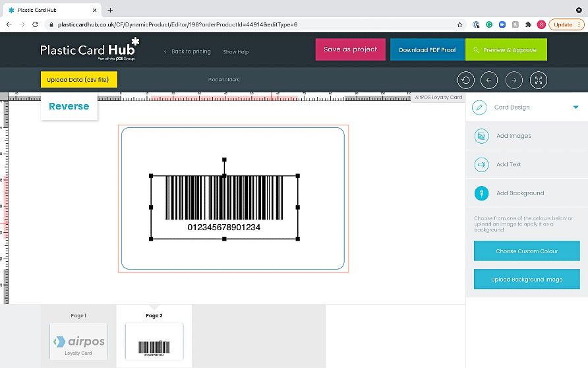Click the redo right-arrow icon
Image resolution: width=588 pixels, height=368 pixels.
514,80
